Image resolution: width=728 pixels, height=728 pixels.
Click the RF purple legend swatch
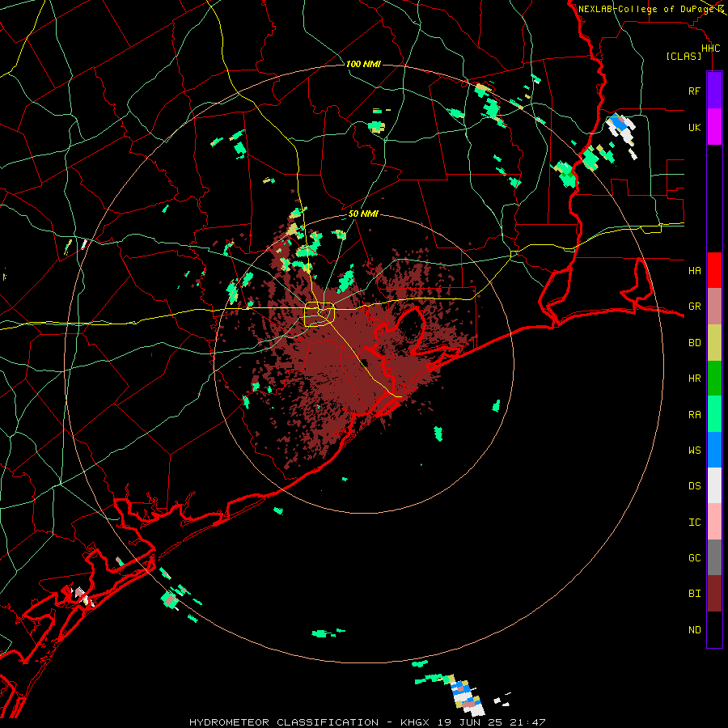(714, 91)
